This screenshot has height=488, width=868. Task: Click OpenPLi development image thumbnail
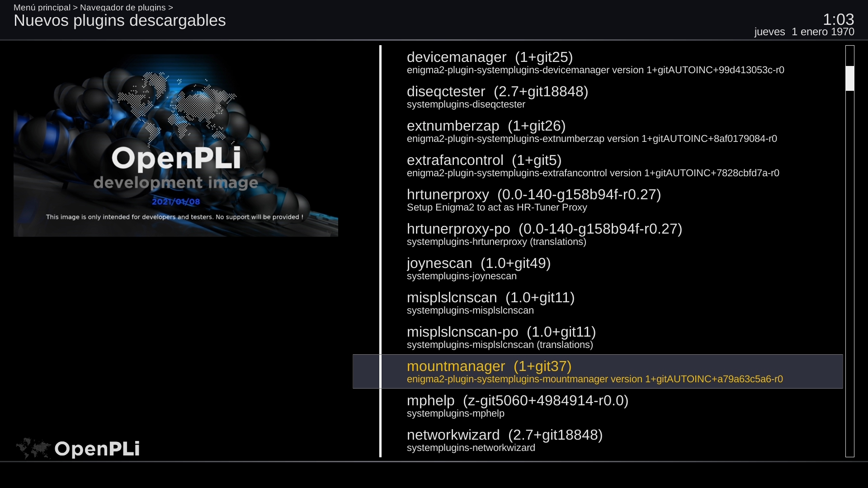176,145
